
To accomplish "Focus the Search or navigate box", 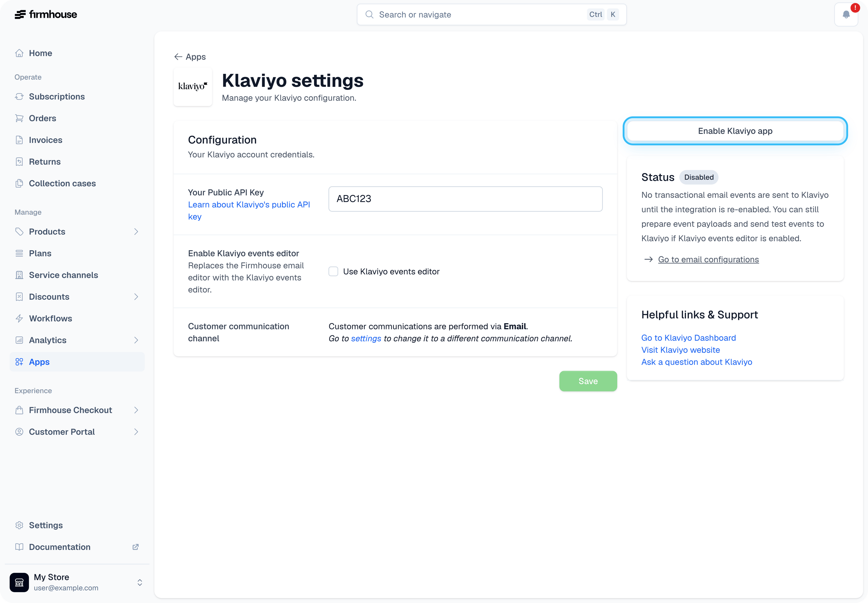I will [491, 14].
